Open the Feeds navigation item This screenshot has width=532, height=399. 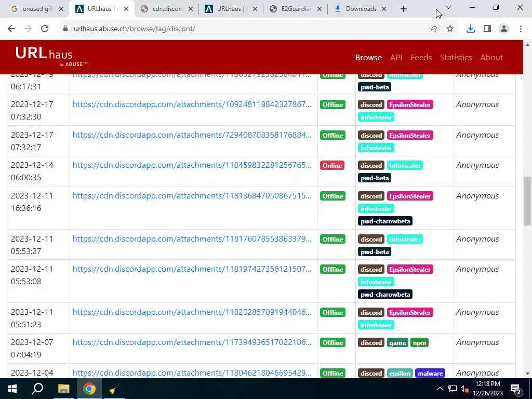pos(421,58)
